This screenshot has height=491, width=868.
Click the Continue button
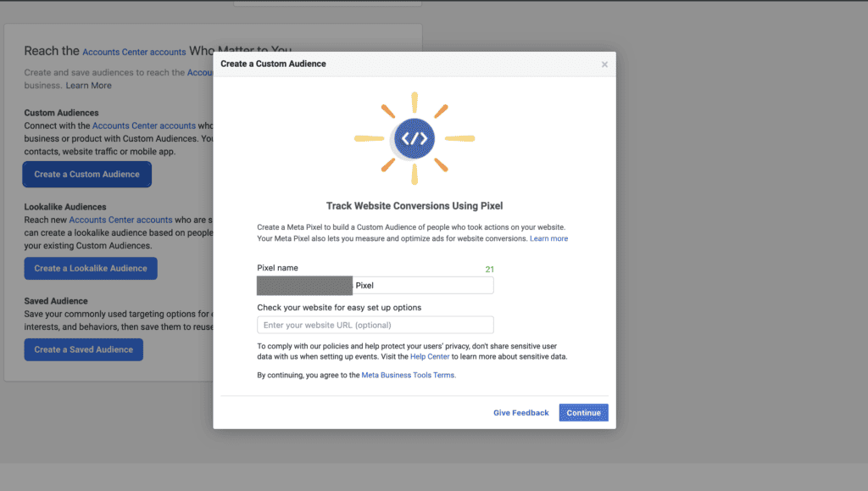[x=583, y=412]
